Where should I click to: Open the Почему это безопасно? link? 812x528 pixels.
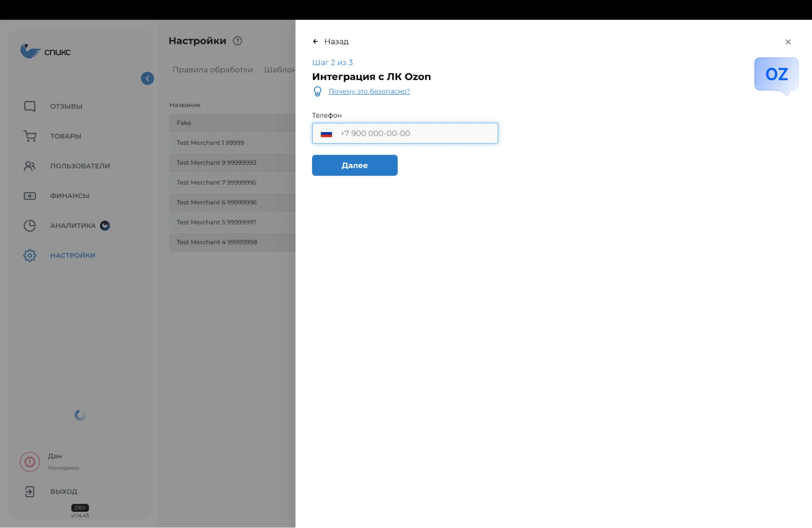click(x=369, y=91)
